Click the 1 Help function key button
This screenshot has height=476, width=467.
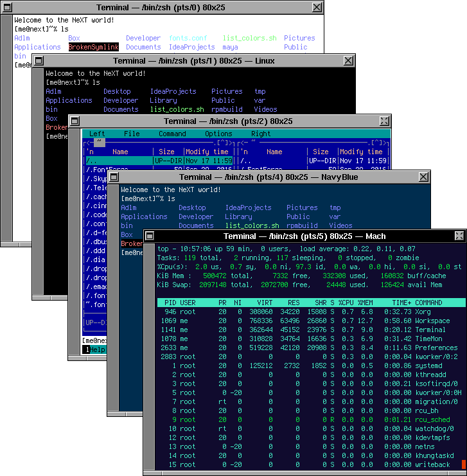pos(94,349)
